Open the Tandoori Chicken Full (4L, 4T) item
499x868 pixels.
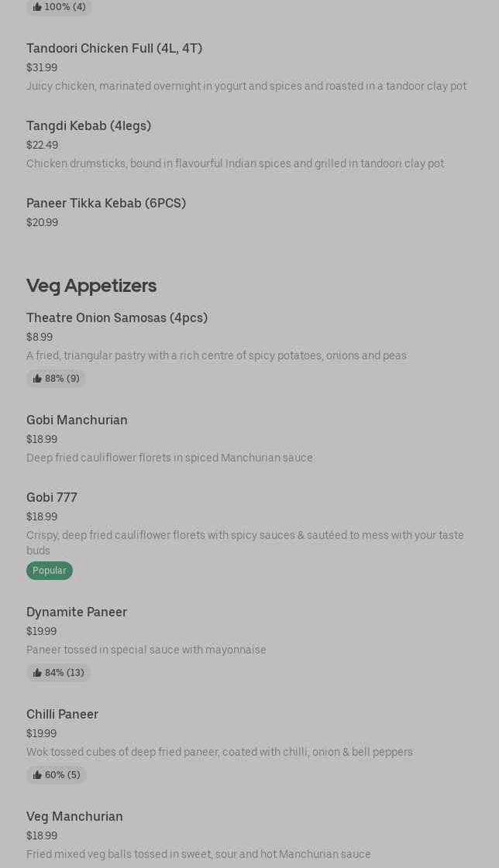(114, 49)
